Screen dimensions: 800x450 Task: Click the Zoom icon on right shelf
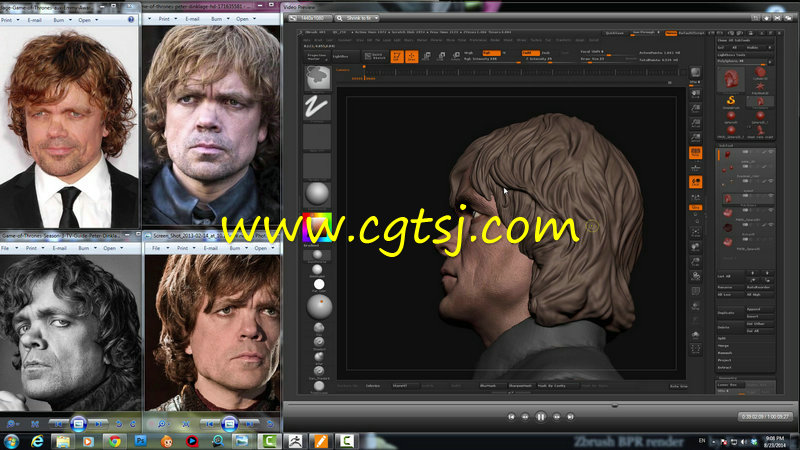click(x=695, y=108)
